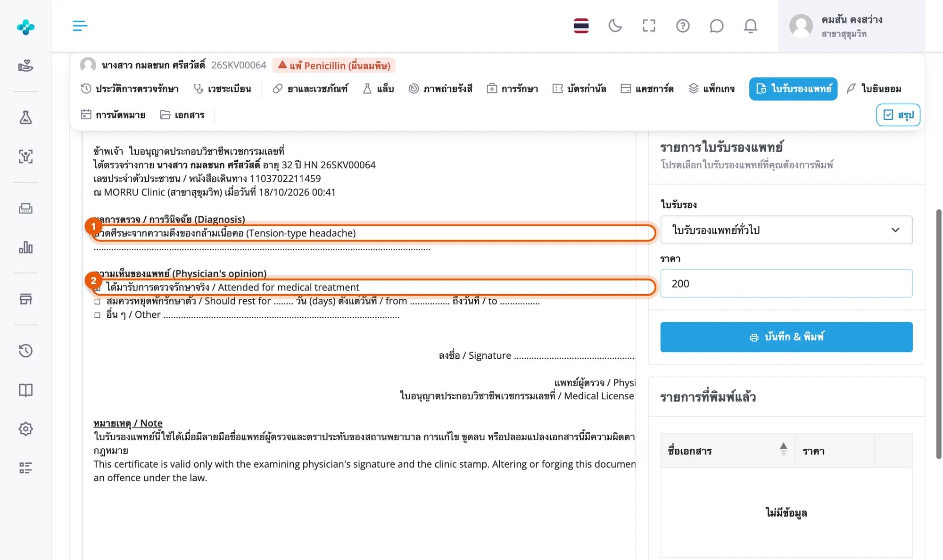Open the book manual sidebar icon
Screen dimensions: 943x560
[x=25, y=390]
